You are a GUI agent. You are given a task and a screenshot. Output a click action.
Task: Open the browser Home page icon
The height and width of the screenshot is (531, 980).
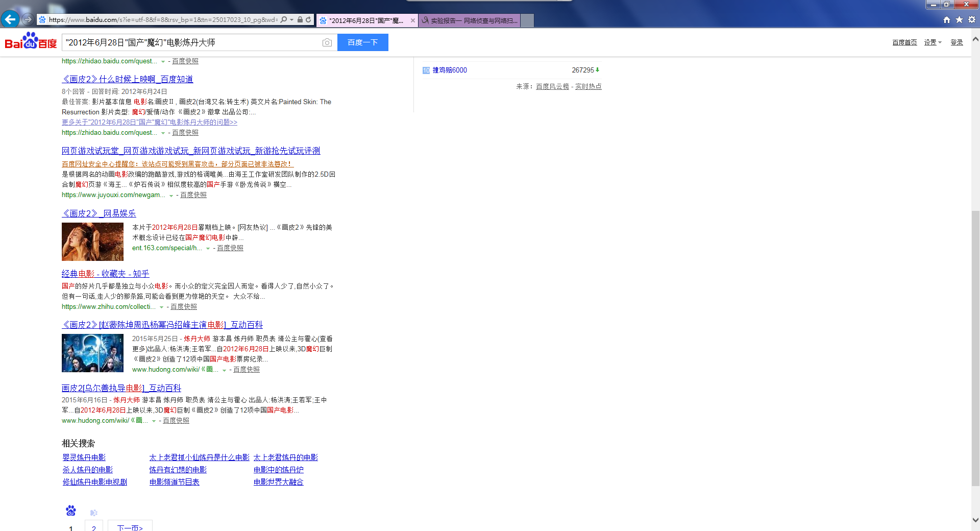pos(947,20)
